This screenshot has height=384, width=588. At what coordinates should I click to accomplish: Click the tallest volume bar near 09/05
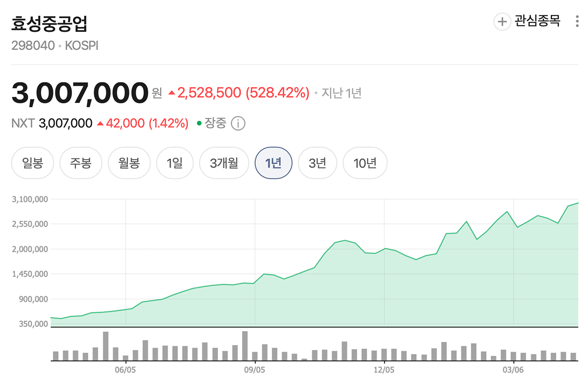point(245,346)
